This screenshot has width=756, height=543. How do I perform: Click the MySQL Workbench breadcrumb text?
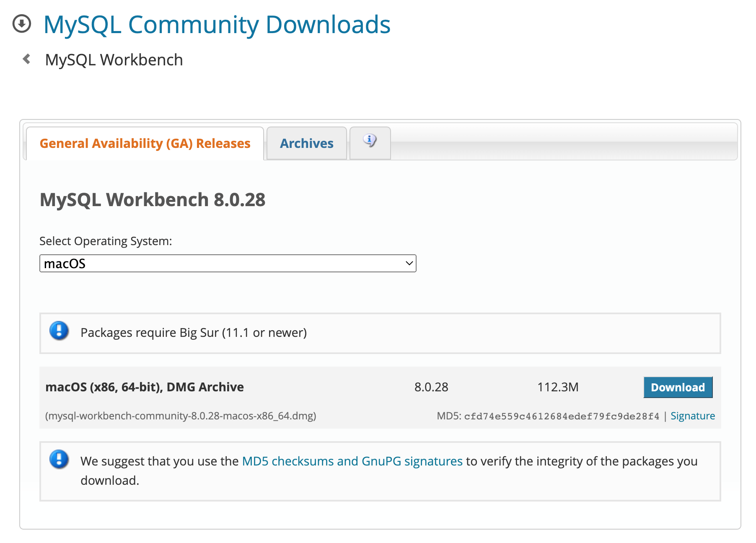tap(114, 60)
